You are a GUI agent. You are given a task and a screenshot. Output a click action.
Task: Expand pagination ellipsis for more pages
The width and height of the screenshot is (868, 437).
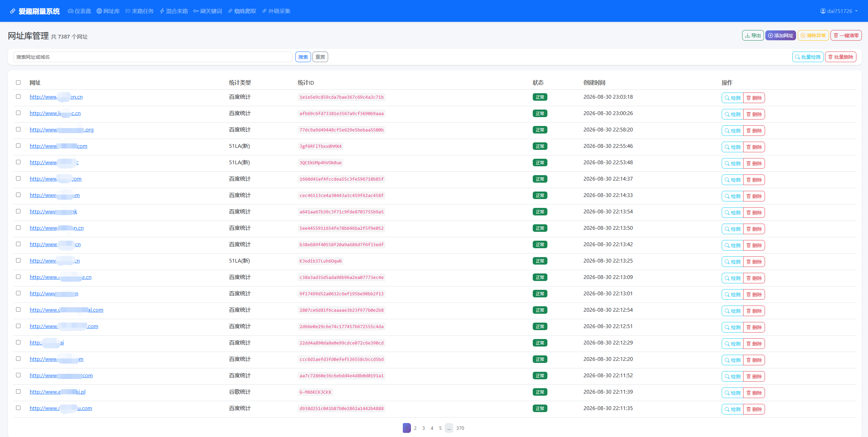[x=449, y=428]
